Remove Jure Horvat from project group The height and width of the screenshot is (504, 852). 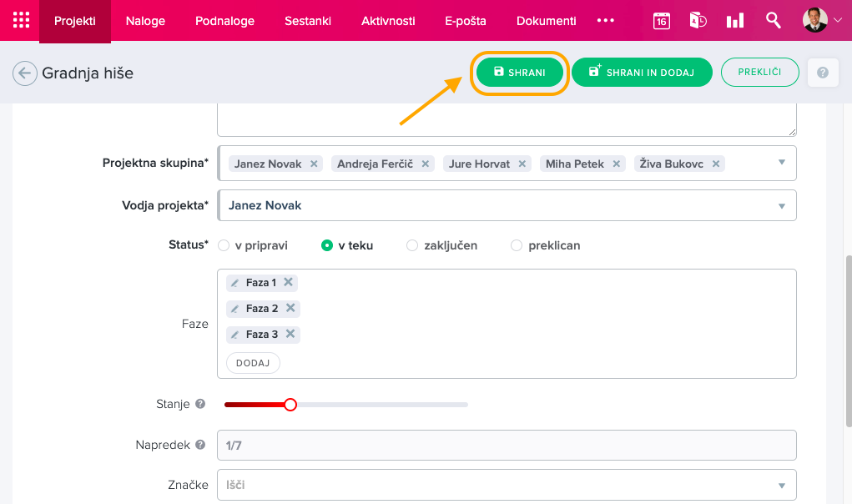click(522, 164)
